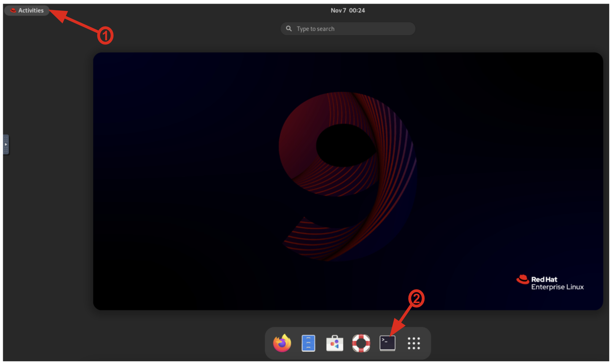Open the Help lifebuoy app
Image resolution: width=613 pixels, height=364 pixels.
tap(361, 343)
